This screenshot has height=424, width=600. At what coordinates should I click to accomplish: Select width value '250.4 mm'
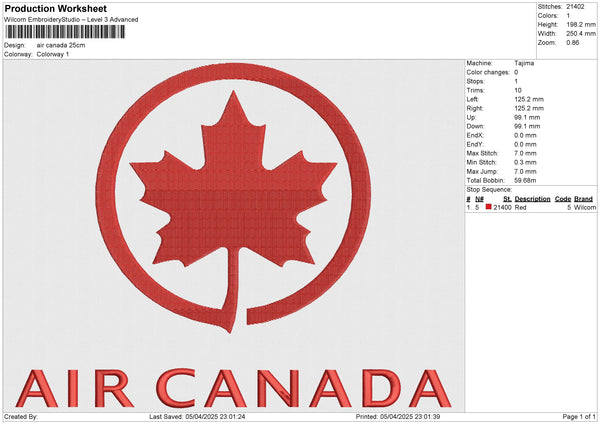coord(581,34)
